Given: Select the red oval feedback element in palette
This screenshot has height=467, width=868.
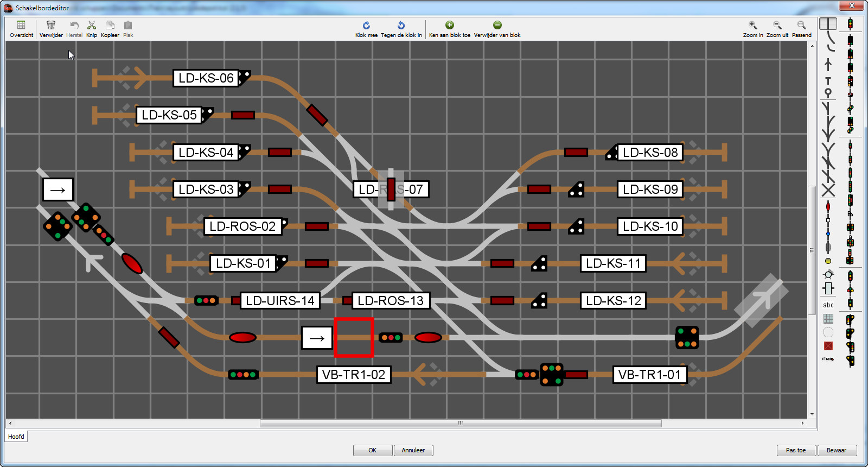Looking at the screenshot, I should tap(828, 207).
